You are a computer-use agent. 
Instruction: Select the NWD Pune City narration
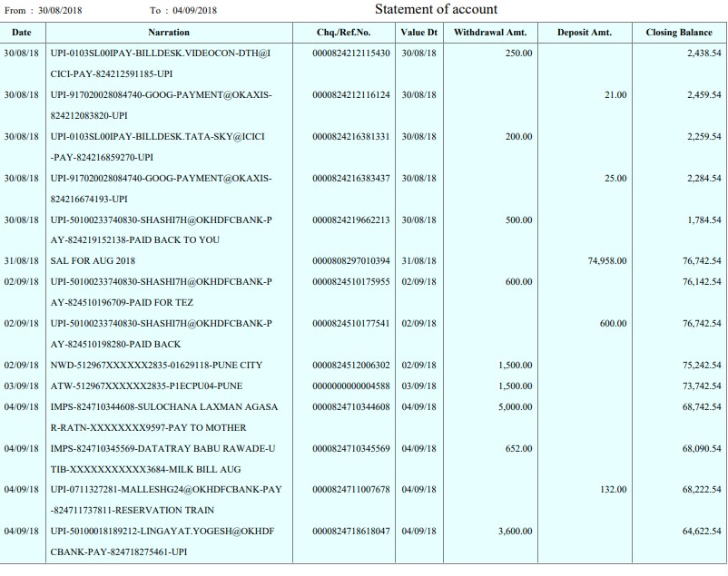click(156, 366)
